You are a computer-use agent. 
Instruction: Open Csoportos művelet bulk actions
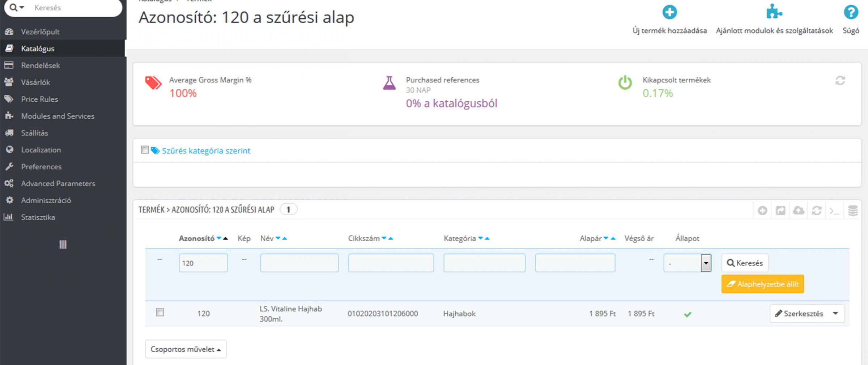pyautogui.click(x=186, y=349)
